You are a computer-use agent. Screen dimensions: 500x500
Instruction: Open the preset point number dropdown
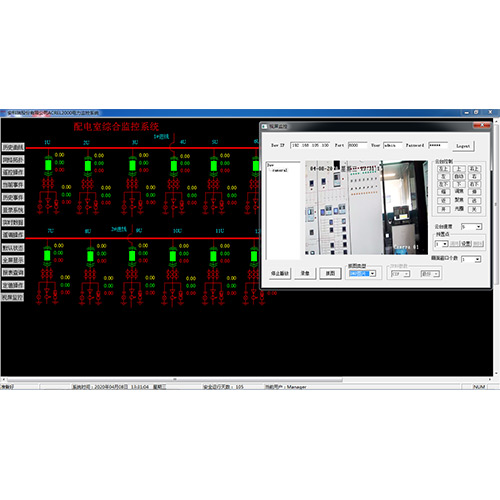click(442, 244)
